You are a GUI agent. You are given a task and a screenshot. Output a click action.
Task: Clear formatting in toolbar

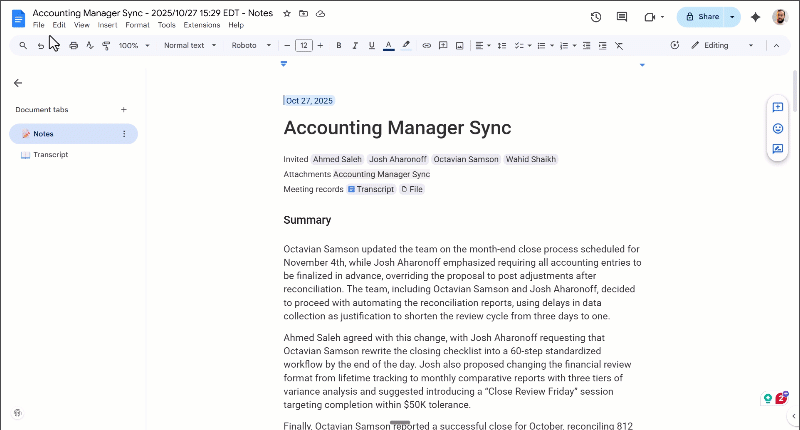(x=619, y=45)
